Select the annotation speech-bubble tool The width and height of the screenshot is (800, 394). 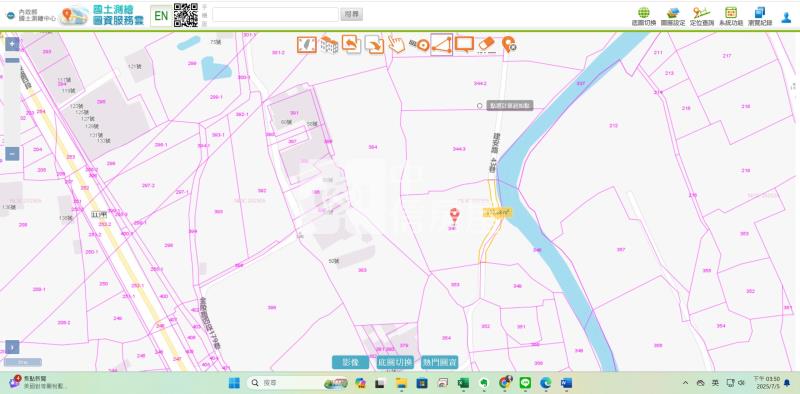pyautogui.click(x=464, y=44)
